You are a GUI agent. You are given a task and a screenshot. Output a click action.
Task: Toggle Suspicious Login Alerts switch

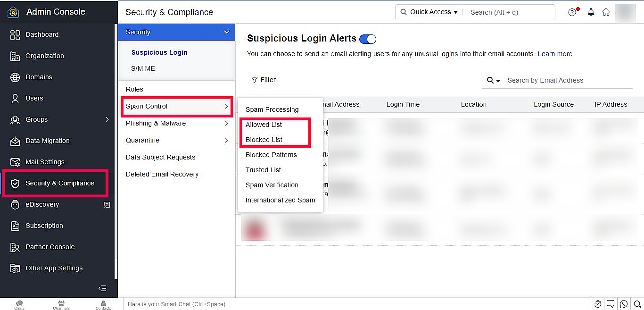(x=368, y=39)
